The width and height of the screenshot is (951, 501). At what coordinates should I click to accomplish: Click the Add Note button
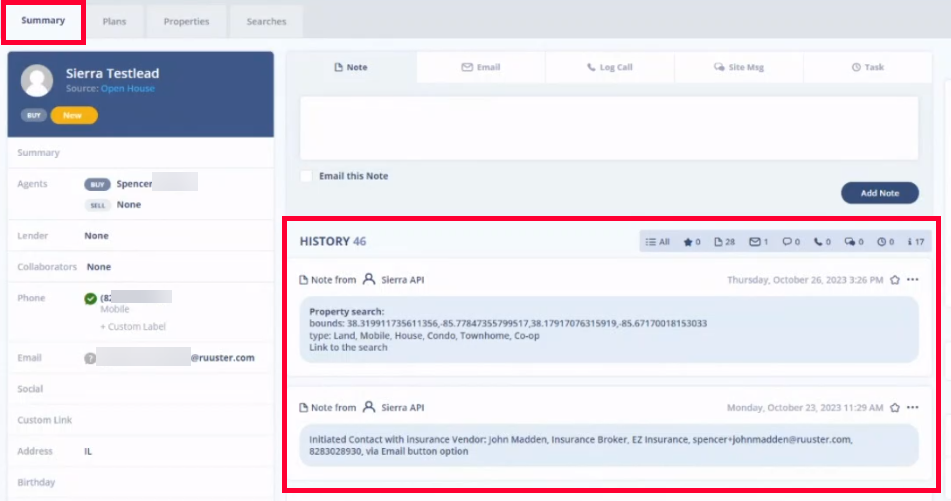(879, 193)
